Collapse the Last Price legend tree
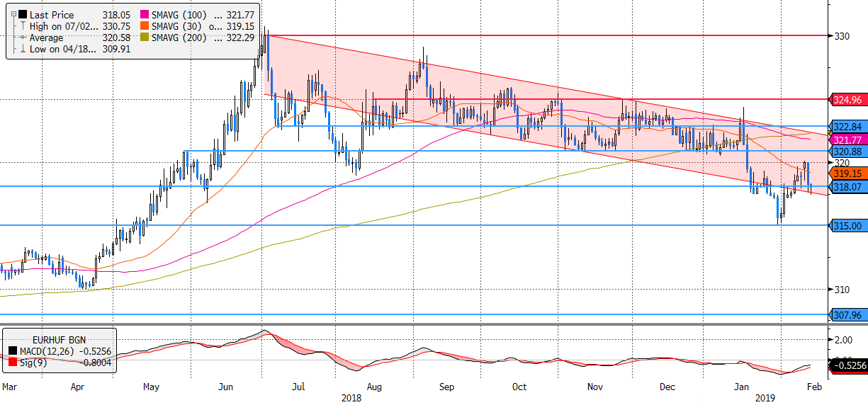 click(13, 14)
